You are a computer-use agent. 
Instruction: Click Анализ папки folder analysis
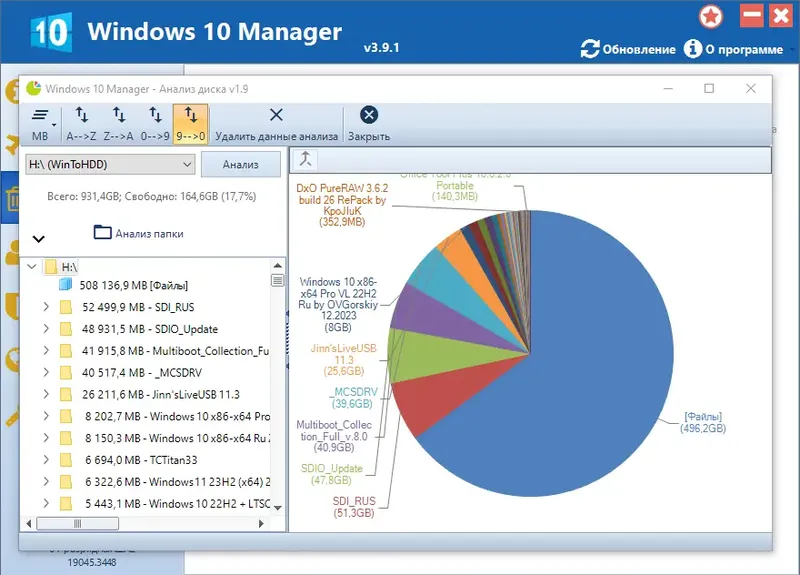click(139, 233)
